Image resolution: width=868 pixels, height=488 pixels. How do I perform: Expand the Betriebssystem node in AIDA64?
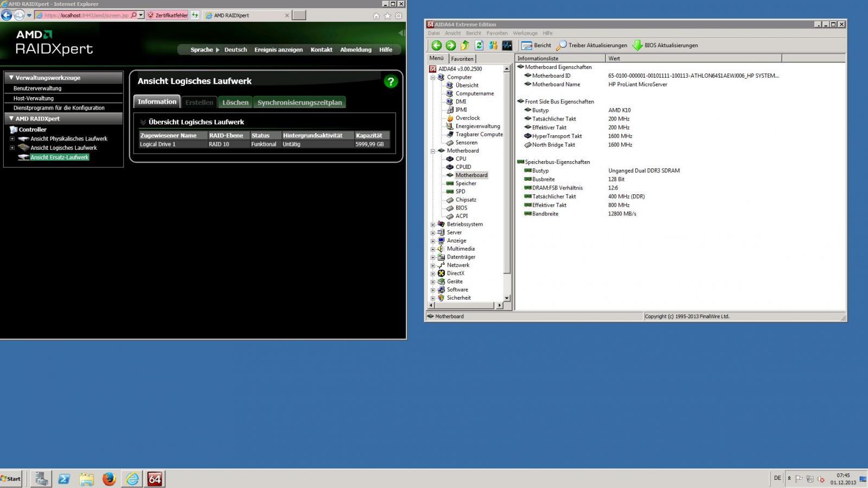(x=433, y=224)
